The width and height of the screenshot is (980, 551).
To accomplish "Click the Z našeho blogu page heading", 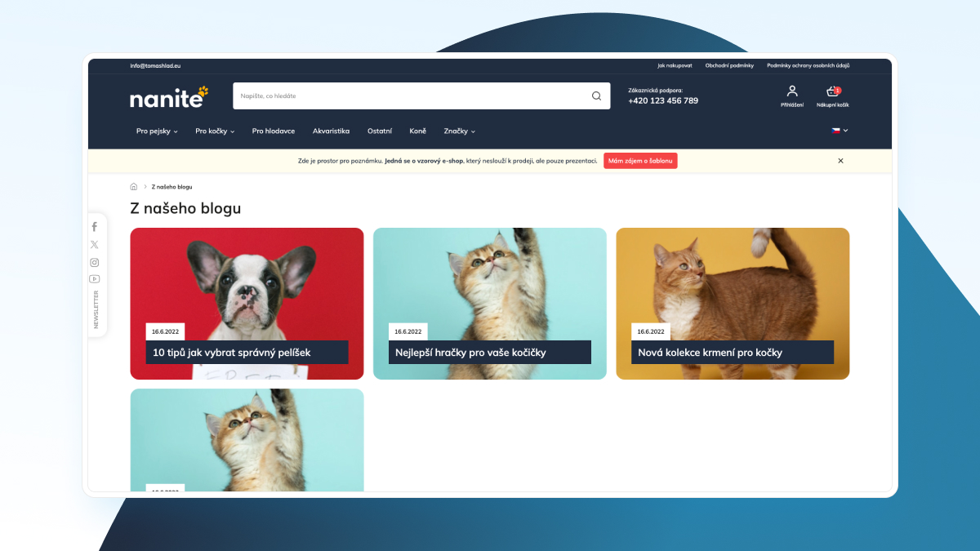I will 185,208.
